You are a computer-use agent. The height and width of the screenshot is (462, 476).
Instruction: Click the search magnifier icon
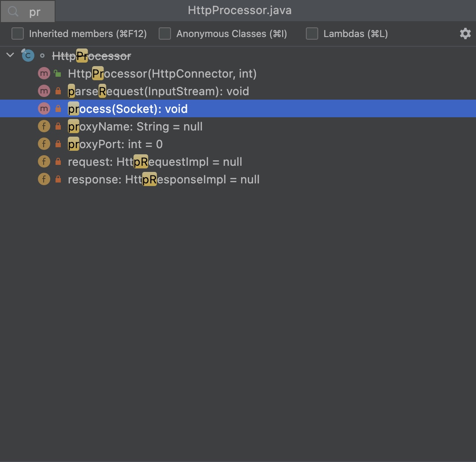[x=13, y=11]
